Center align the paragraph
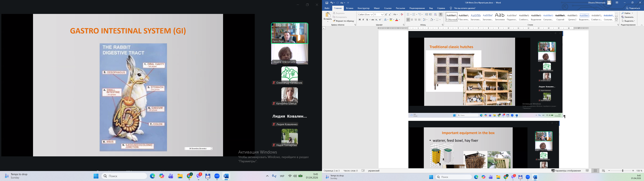Screen dimensions: 644x181 412,20
